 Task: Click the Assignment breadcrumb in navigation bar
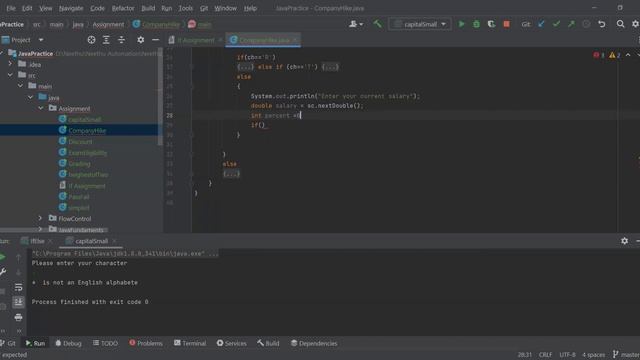(x=108, y=24)
